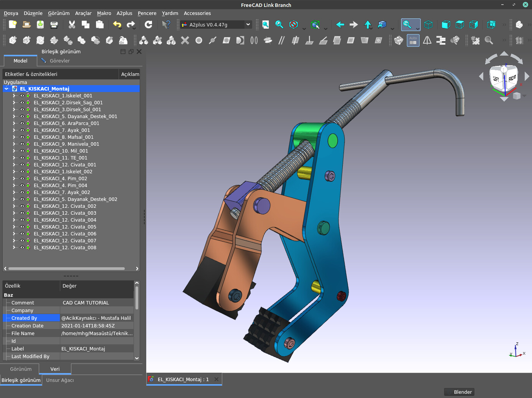Click the Refresh recompute icon
This screenshot has height=398, width=532.
point(149,25)
